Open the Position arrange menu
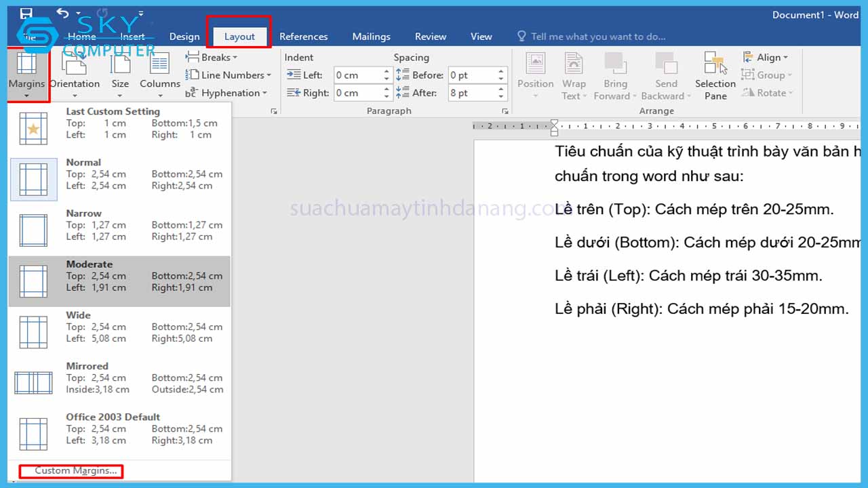This screenshot has width=868, height=488. (x=536, y=75)
